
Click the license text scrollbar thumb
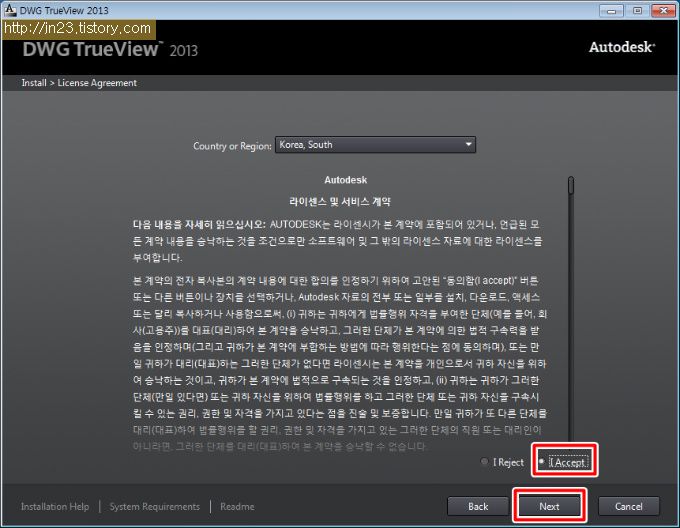click(571, 185)
